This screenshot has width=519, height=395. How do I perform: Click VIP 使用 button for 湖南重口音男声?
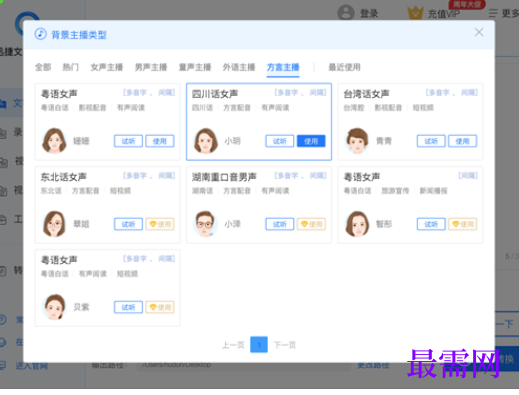click(x=311, y=224)
